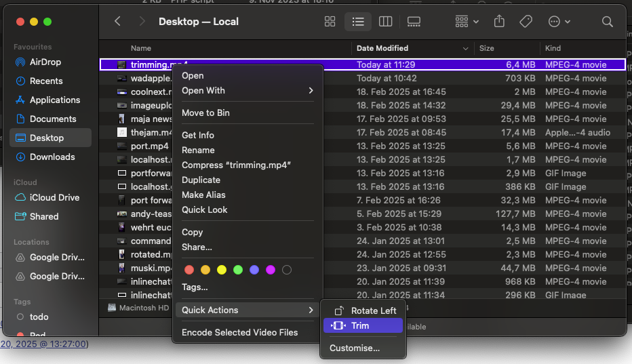Apply the red tag color
This screenshot has height=364, width=632.
tap(189, 270)
